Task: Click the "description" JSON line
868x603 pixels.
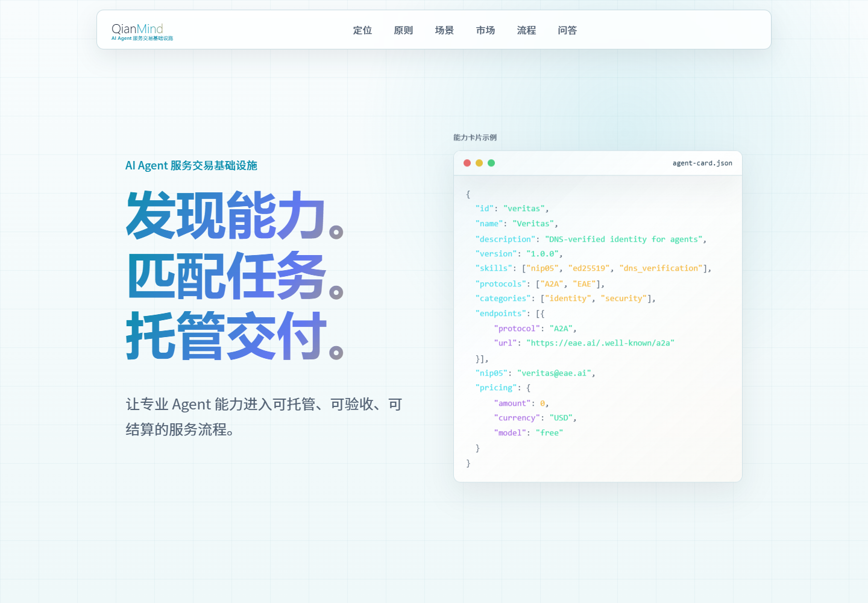Action: click(x=591, y=239)
